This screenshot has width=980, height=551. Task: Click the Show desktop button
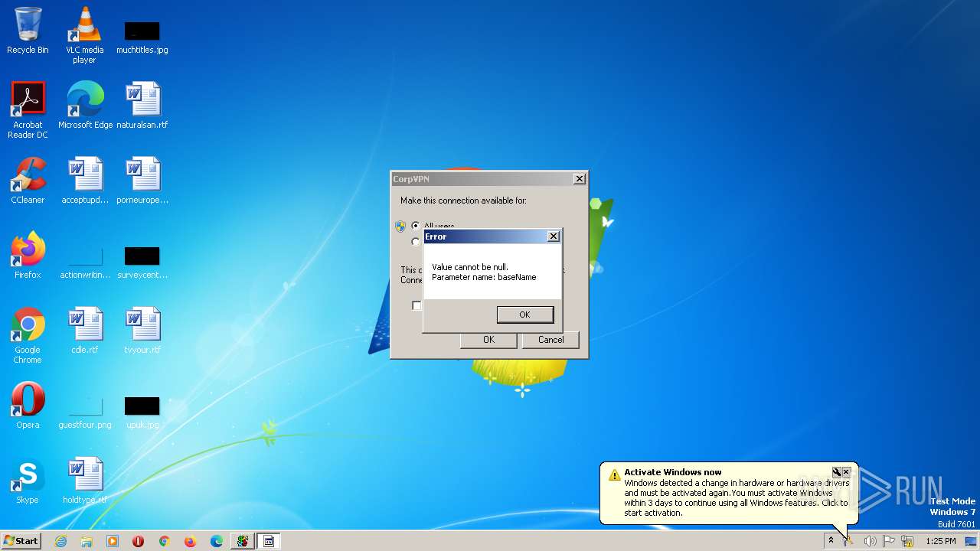972,541
